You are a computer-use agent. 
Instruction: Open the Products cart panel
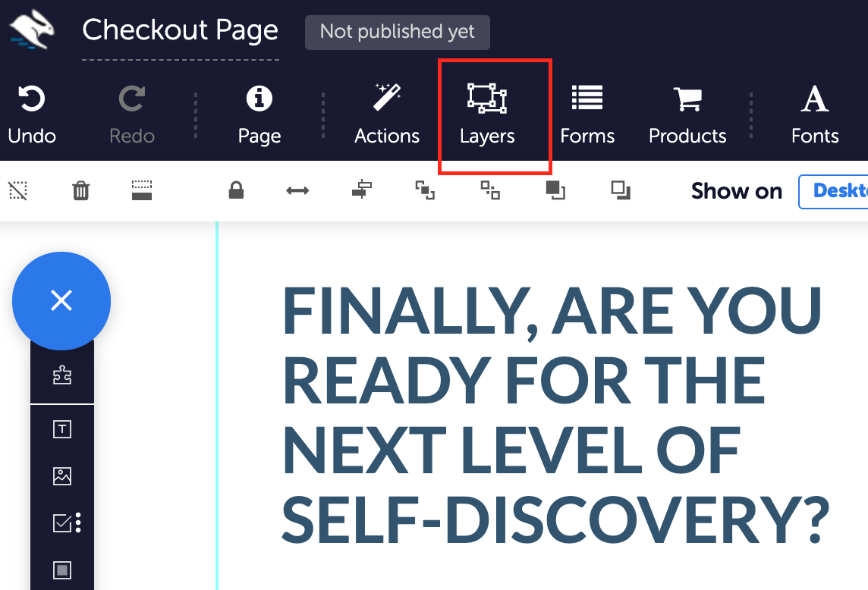[x=687, y=115]
